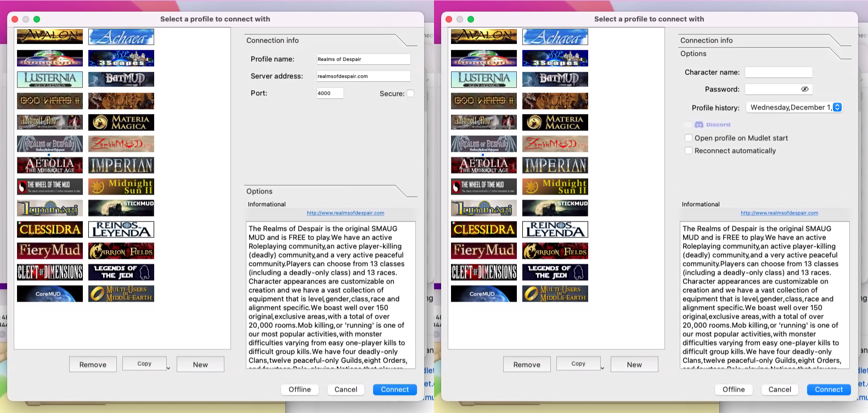868x413 pixels.
Task: Select ZombieMUD profile in left window
Action: pos(121,144)
